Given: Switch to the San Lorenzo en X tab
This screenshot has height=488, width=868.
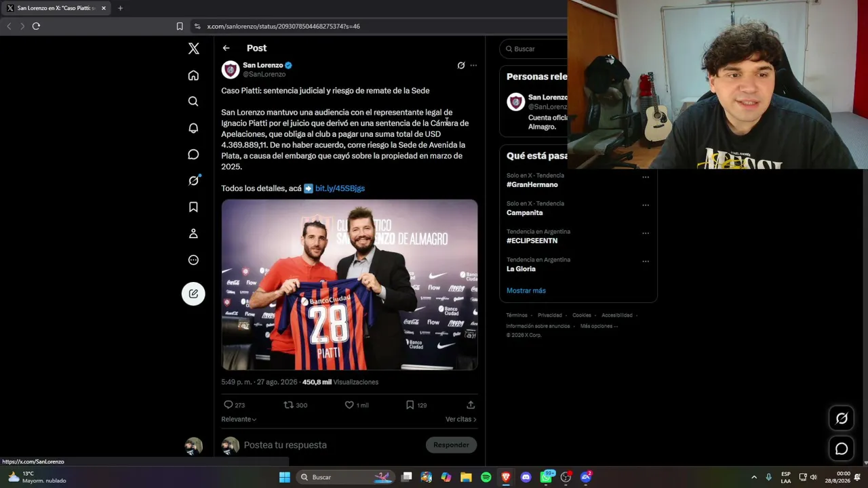Looking at the screenshot, I should pyautogui.click(x=56, y=8).
